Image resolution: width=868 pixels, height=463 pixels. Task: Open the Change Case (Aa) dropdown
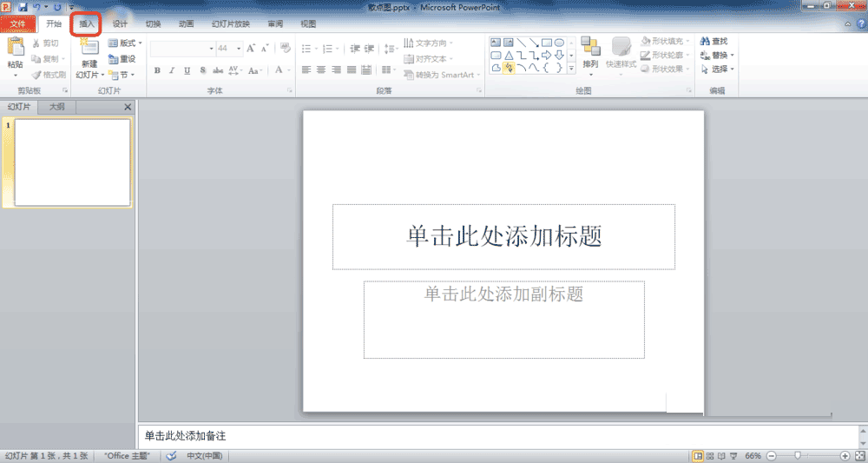click(253, 70)
